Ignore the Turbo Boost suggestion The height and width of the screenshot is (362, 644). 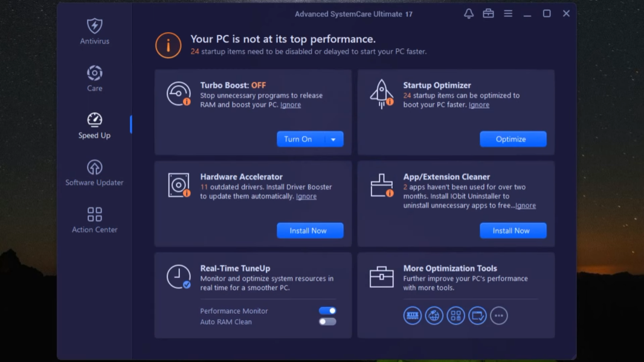[291, 104]
